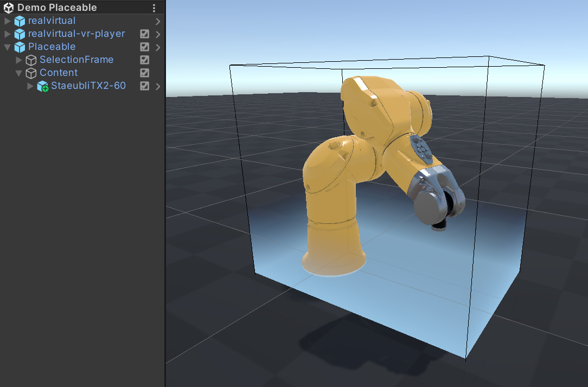Select the realvirtual-vr-player object name

[x=76, y=34]
